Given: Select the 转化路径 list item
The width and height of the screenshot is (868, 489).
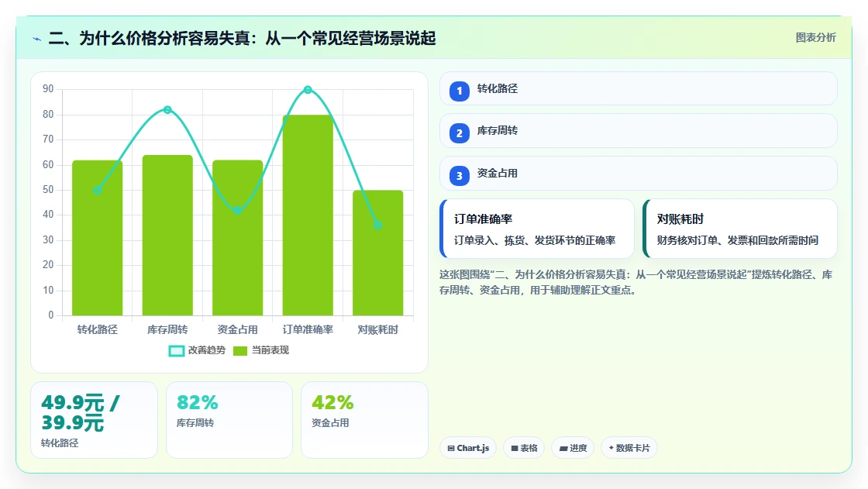Looking at the screenshot, I should (x=639, y=88).
